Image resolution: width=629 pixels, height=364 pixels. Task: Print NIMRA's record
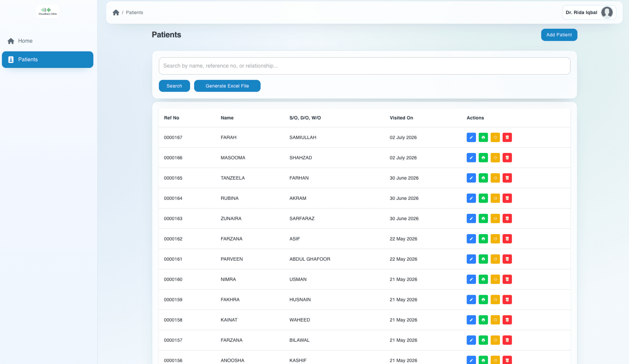(x=483, y=280)
